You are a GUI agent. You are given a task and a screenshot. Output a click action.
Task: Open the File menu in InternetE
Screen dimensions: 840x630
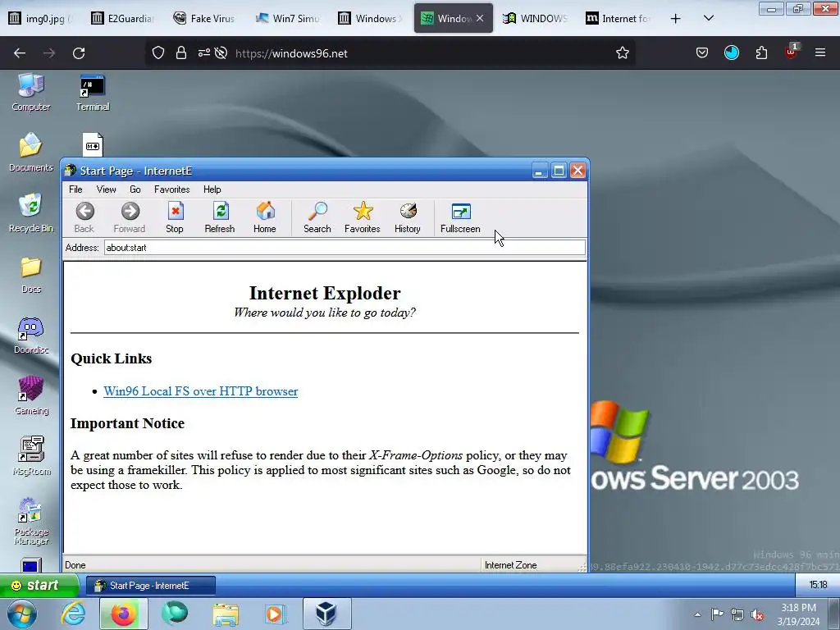(75, 189)
